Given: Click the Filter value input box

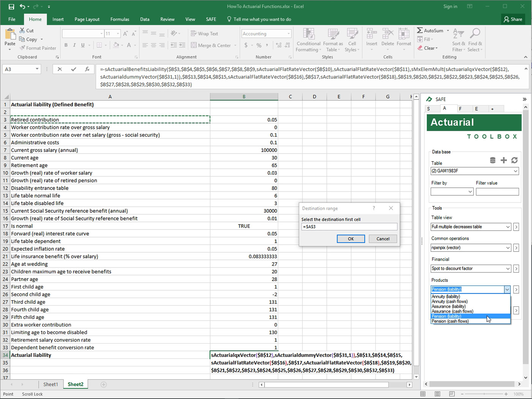Looking at the screenshot, I should 497,192.
